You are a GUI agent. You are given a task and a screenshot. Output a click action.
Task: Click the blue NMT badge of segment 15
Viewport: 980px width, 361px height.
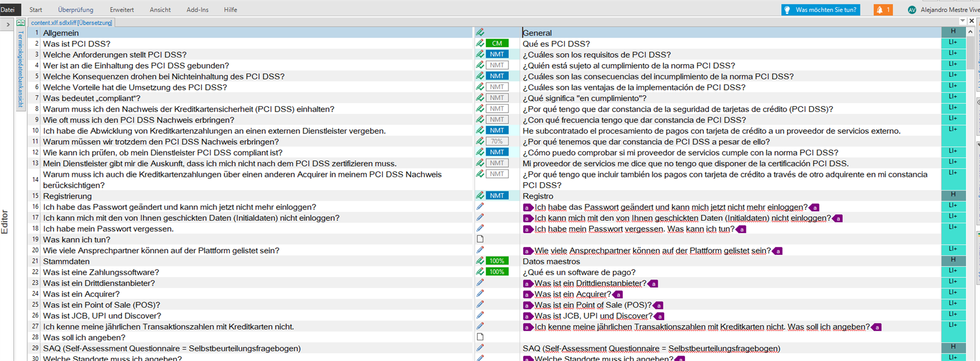tap(497, 195)
